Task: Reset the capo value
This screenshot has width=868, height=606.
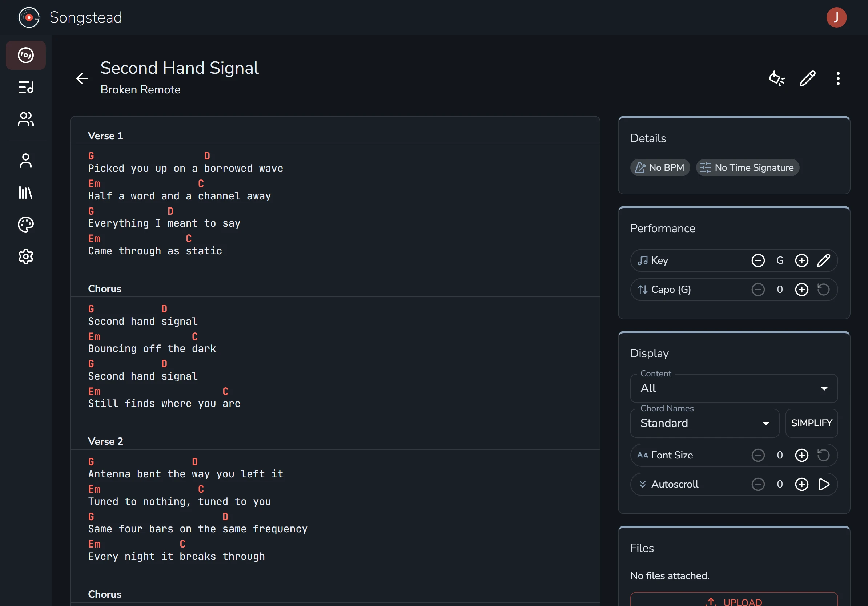Action: [x=823, y=290]
